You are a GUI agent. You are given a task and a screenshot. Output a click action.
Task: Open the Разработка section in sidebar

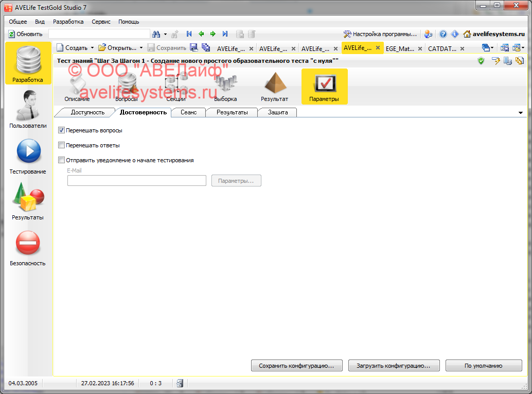pyautogui.click(x=28, y=64)
